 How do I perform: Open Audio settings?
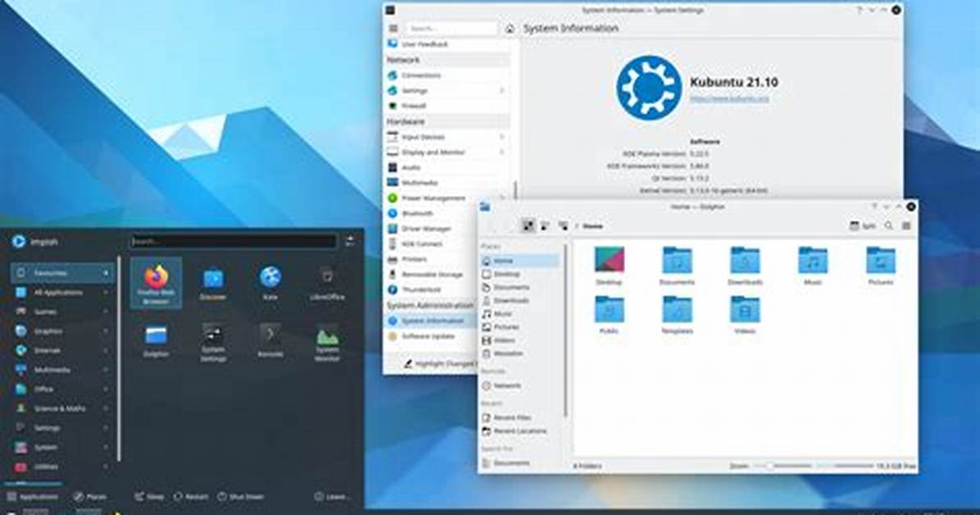coord(447,167)
